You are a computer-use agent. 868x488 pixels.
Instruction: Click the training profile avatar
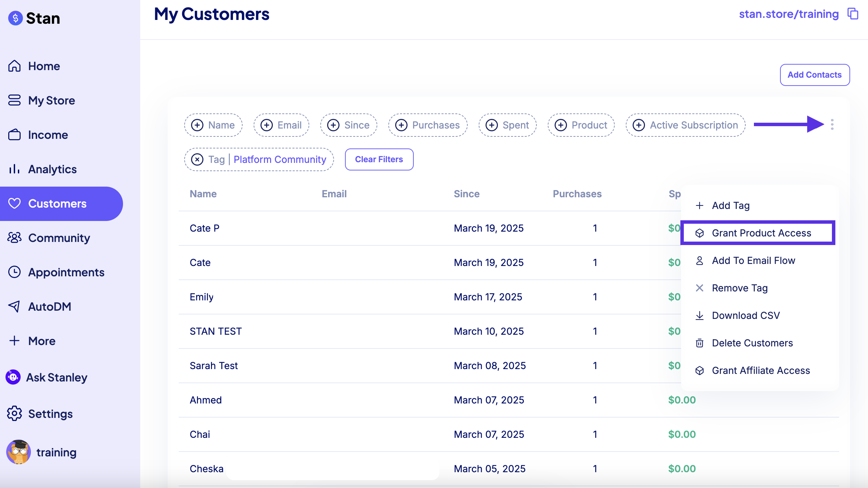(19, 452)
